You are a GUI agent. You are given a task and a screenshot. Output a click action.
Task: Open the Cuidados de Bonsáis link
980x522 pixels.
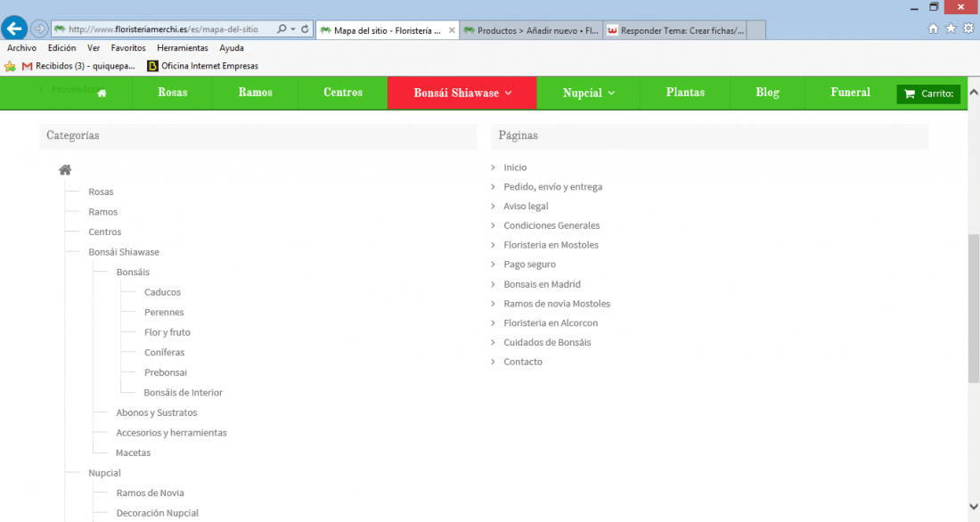click(x=547, y=343)
